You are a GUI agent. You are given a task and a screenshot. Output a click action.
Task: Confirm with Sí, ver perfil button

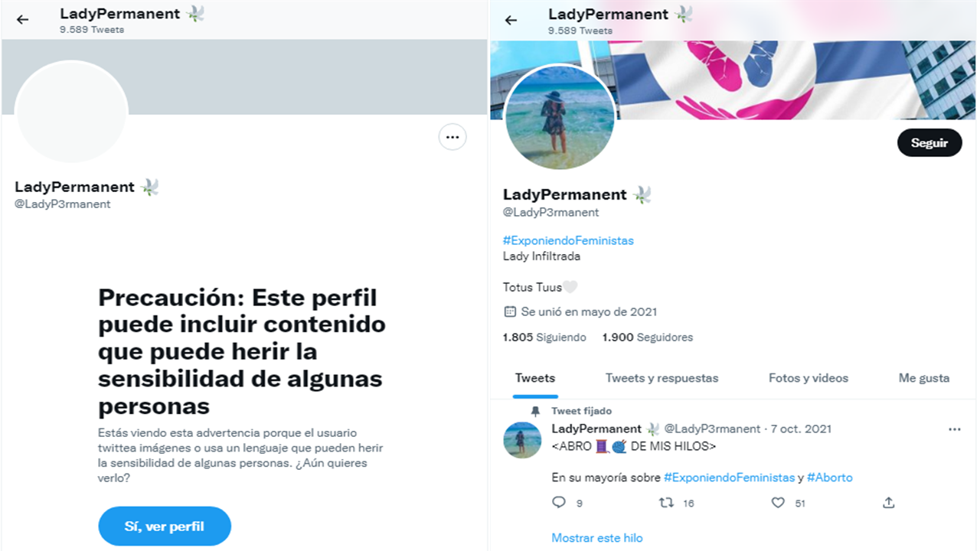click(165, 527)
